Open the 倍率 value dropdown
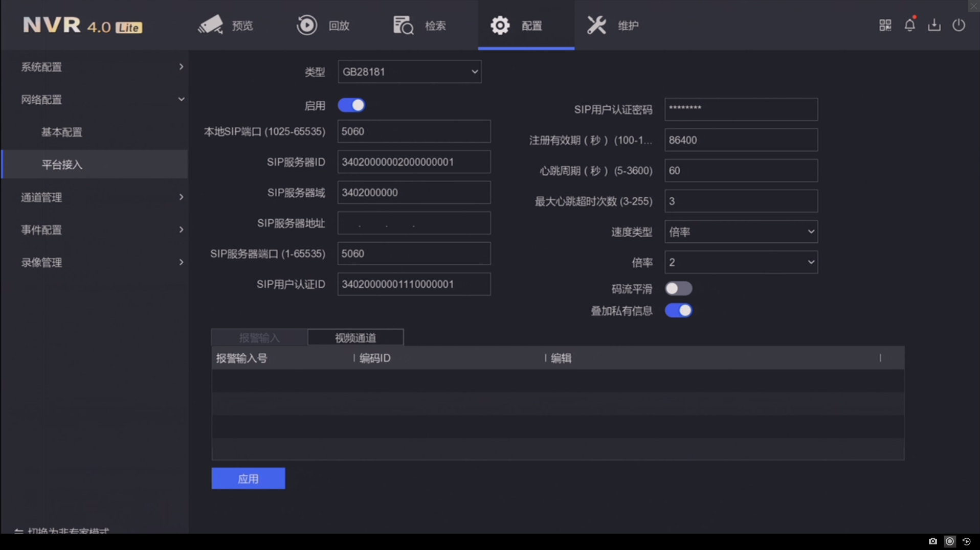This screenshot has width=980, height=550. (x=741, y=263)
